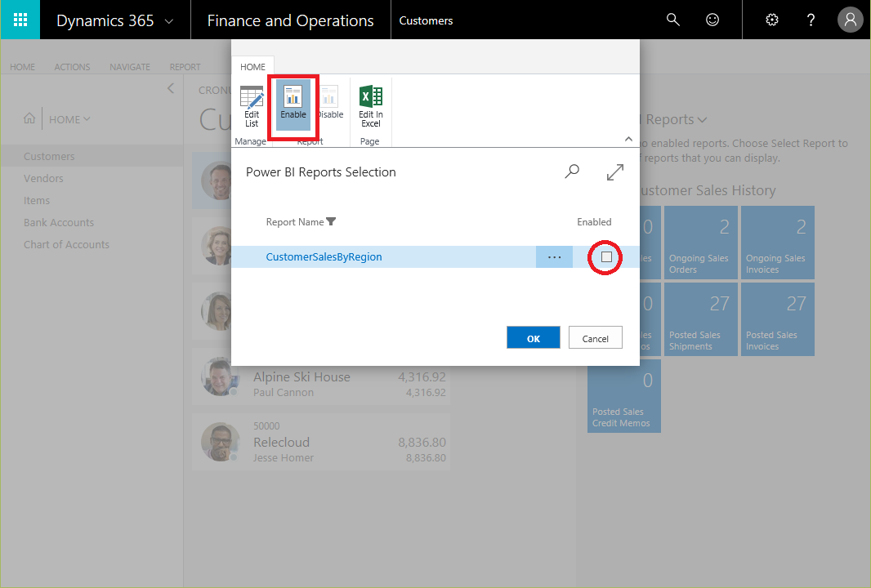Expand the dialog to full screen
This screenshot has width=871, height=588.
coord(615,172)
